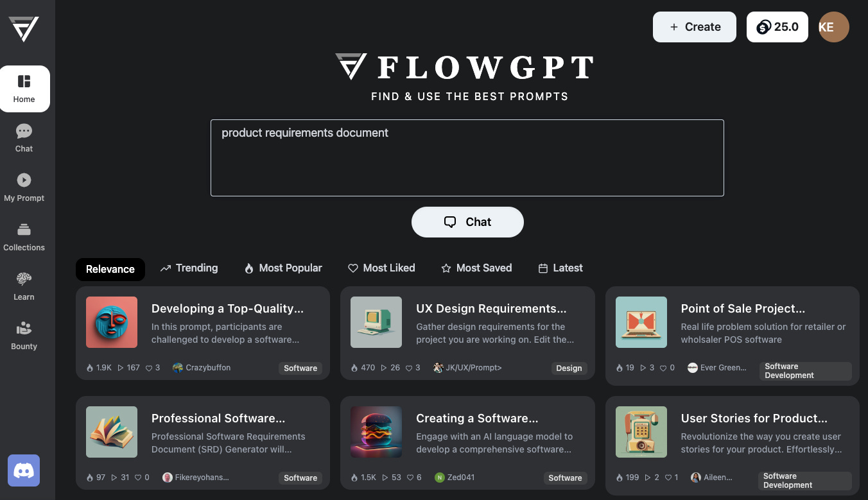Click the Aileen... author avatar
Image resolution: width=868 pixels, height=500 pixels.
pyautogui.click(x=696, y=478)
